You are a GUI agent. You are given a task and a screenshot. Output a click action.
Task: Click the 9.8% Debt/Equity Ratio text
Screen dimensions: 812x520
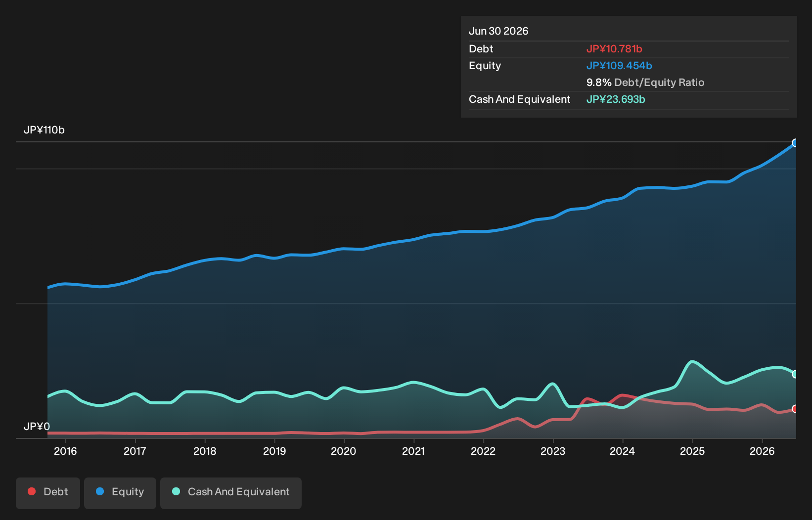645,83
